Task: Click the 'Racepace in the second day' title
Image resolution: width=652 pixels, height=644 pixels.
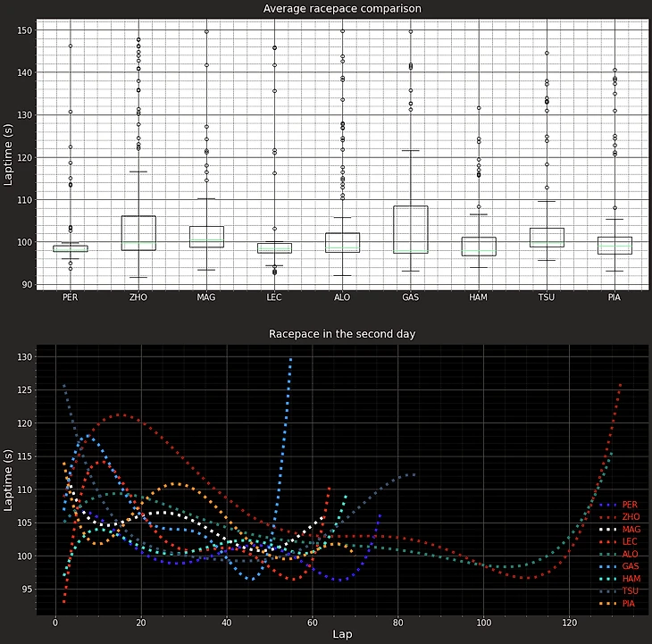Action: point(342,334)
